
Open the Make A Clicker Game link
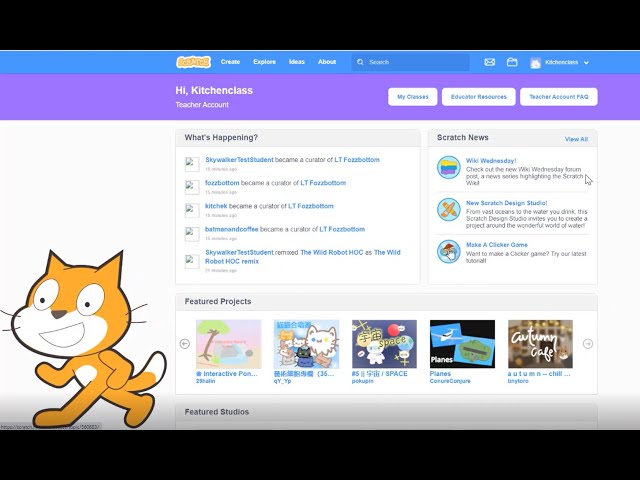pos(497,245)
